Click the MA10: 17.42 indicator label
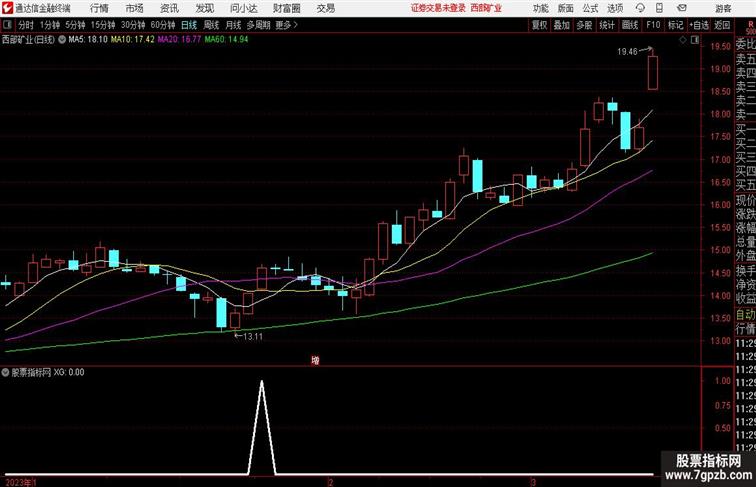 tap(133, 40)
